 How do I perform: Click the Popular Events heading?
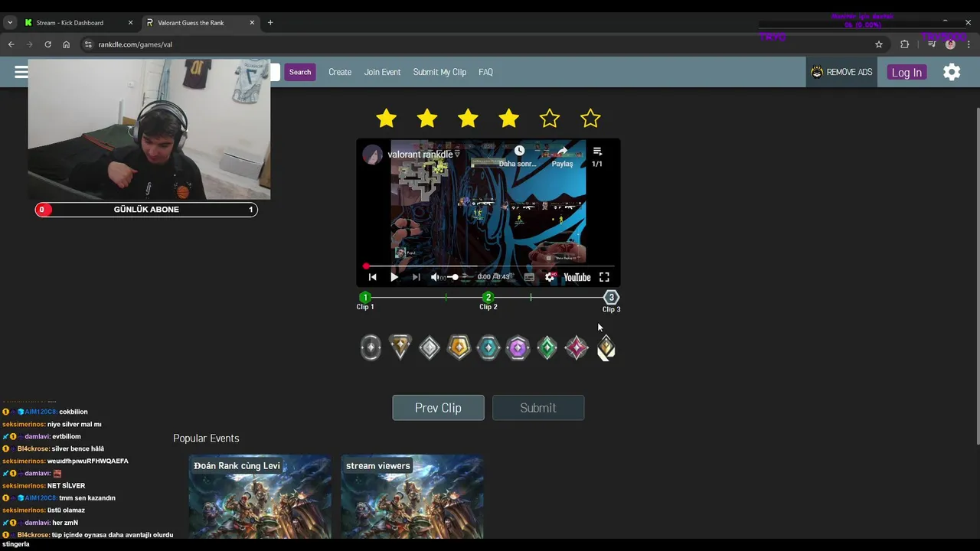pos(206,439)
